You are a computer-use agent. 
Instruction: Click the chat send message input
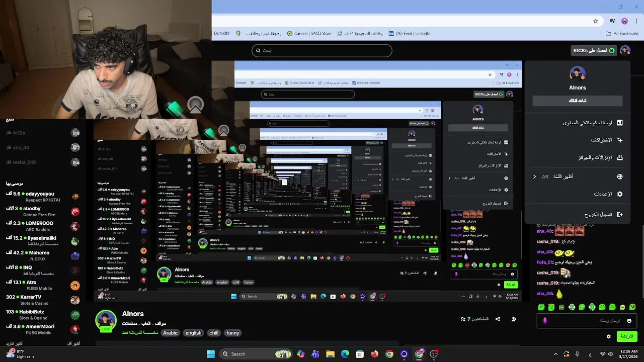tap(586, 321)
